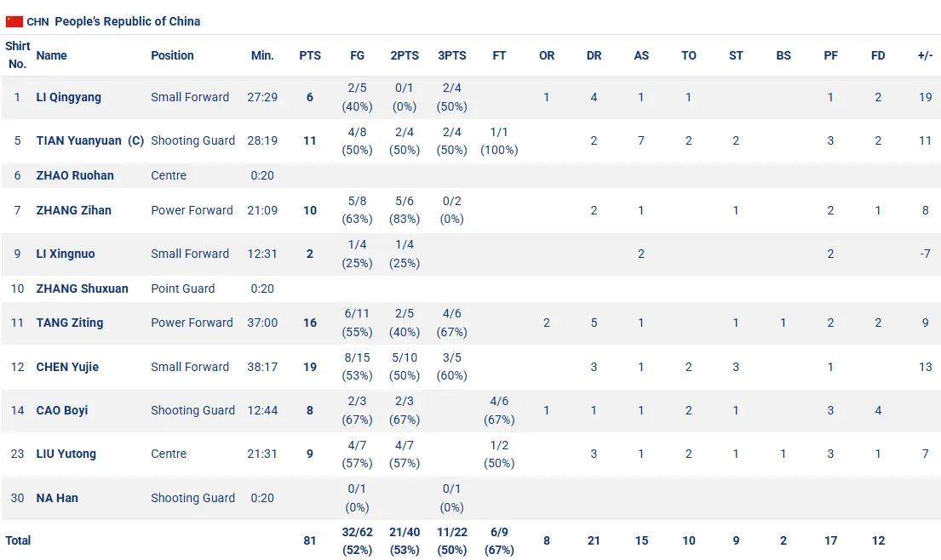Open LIU Yutong player entry
941x560 pixels.
pyautogui.click(x=66, y=454)
